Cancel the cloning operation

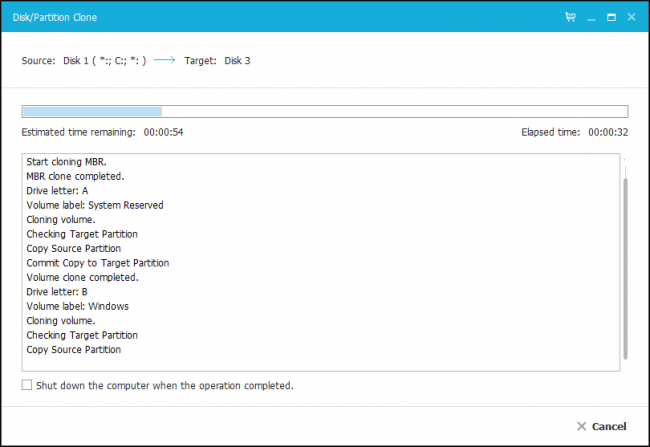tap(608, 426)
